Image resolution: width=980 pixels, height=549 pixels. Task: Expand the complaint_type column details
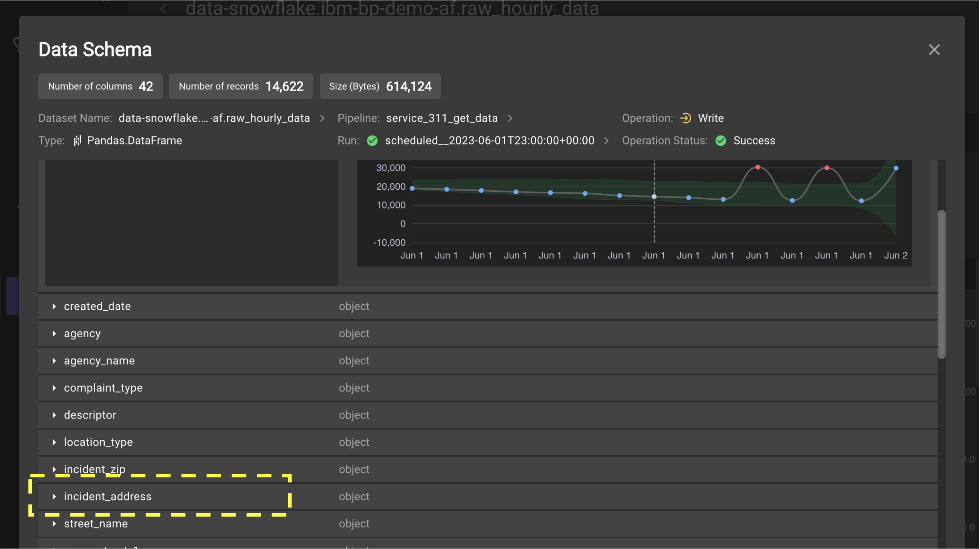point(54,388)
